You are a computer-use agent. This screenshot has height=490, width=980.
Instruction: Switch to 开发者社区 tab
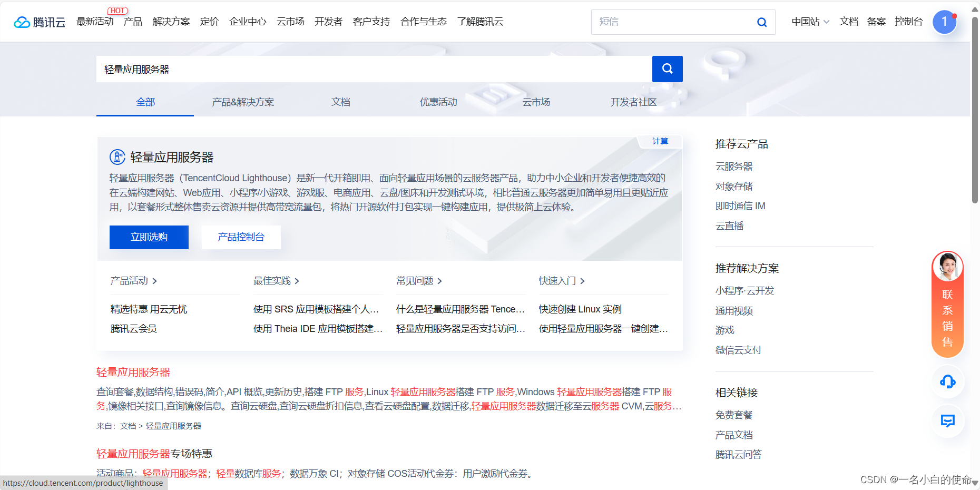tap(634, 102)
